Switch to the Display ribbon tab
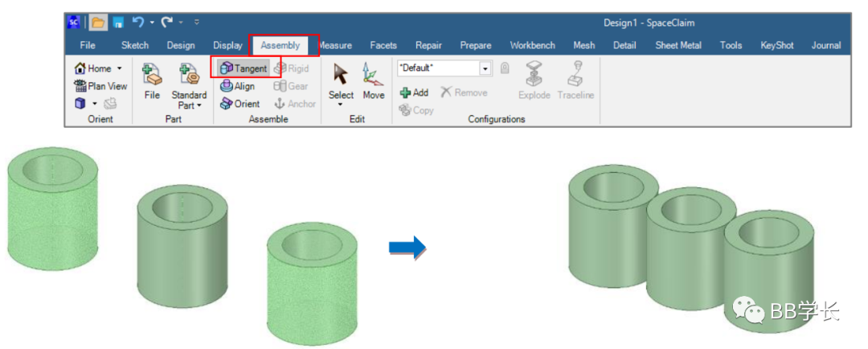868x349 pixels. point(227,45)
